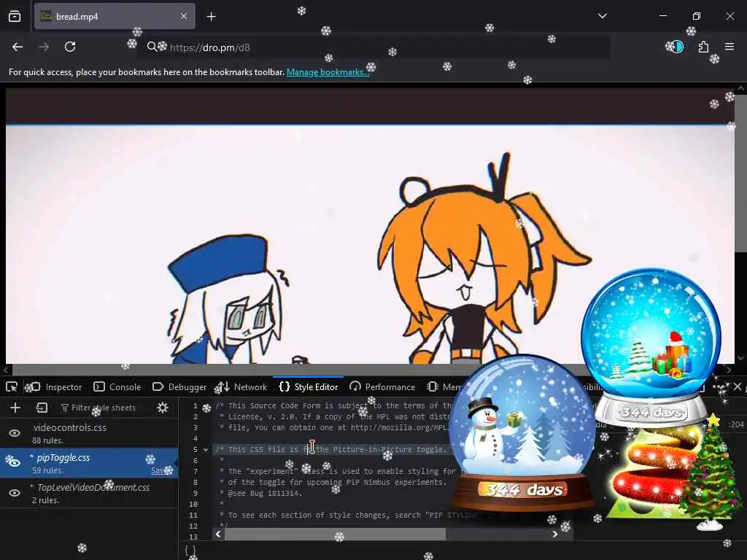Close the bread.mp4 tab

coord(184,16)
